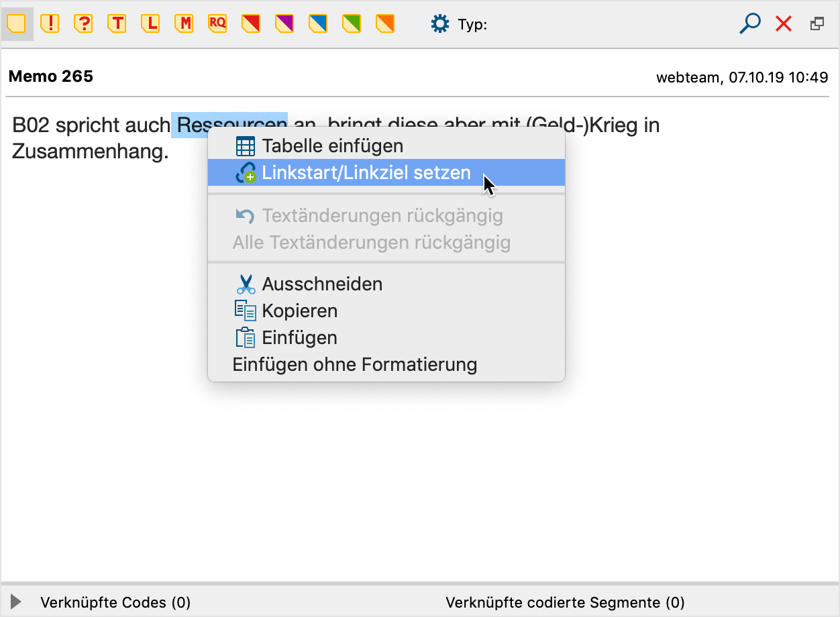Click the red X delete icon

pyautogui.click(x=784, y=24)
